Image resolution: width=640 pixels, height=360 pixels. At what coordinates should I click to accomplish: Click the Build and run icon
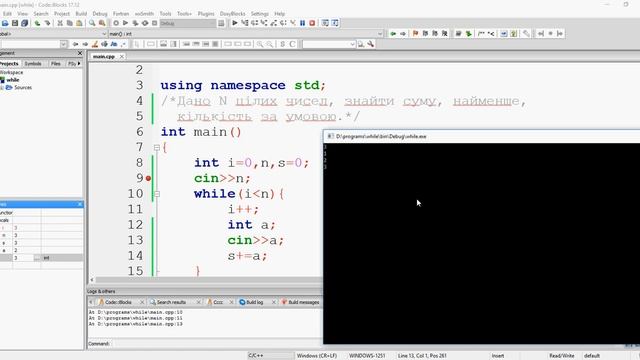135,23
